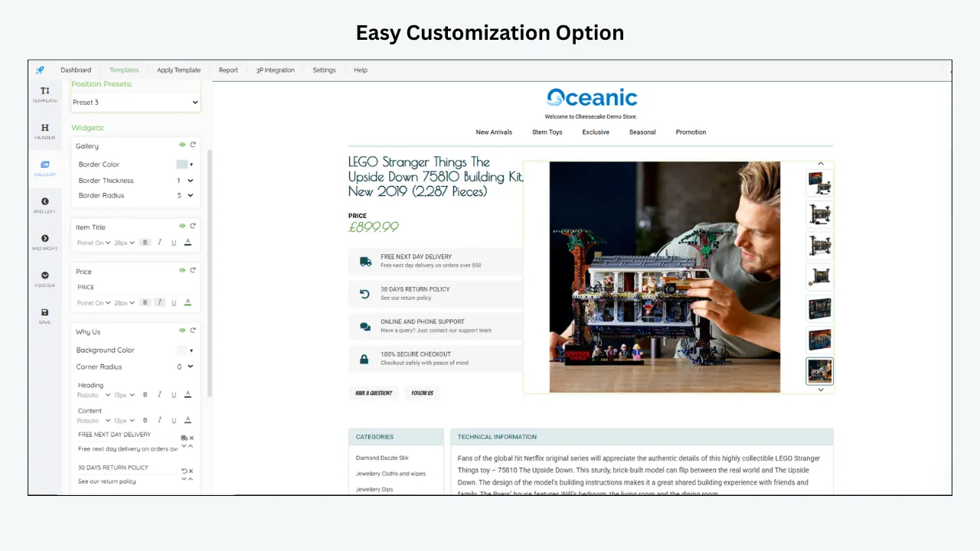Open the Heading font family dropdown
980x551 pixels.
[x=93, y=395]
